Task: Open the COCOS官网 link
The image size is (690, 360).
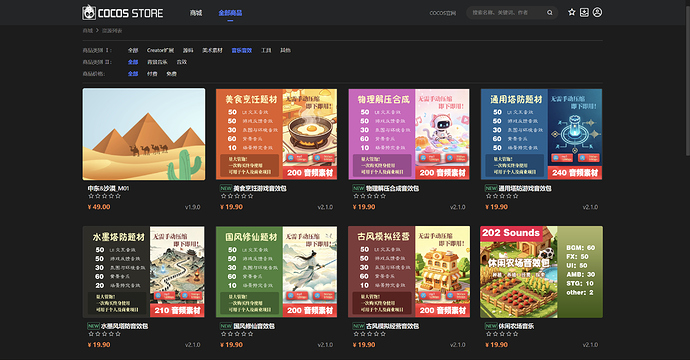Action: (x=443, y=13)
